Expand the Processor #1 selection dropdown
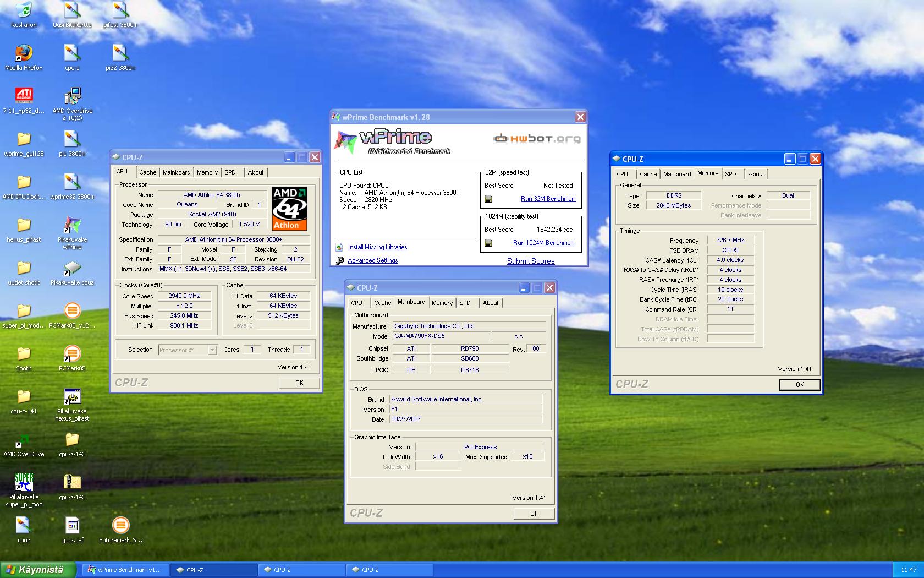 pyautogui.click(x=212, y=350)
